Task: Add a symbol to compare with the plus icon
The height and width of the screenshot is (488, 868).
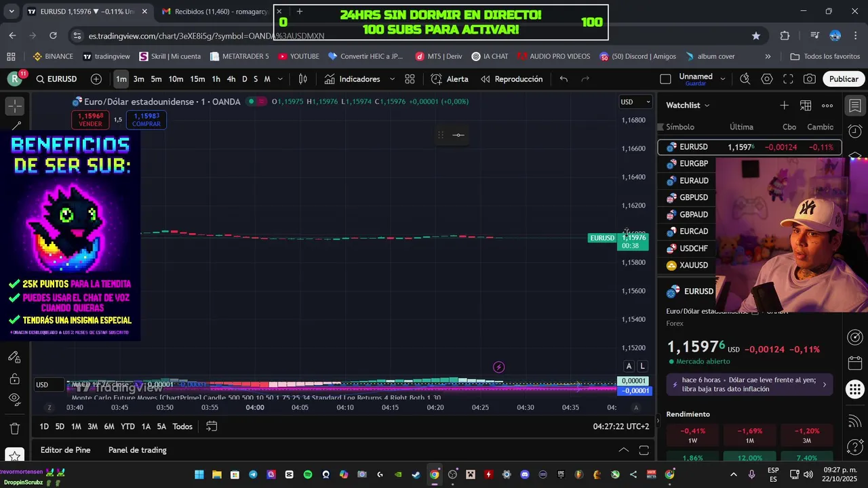Action: click(x=96, y=79)
